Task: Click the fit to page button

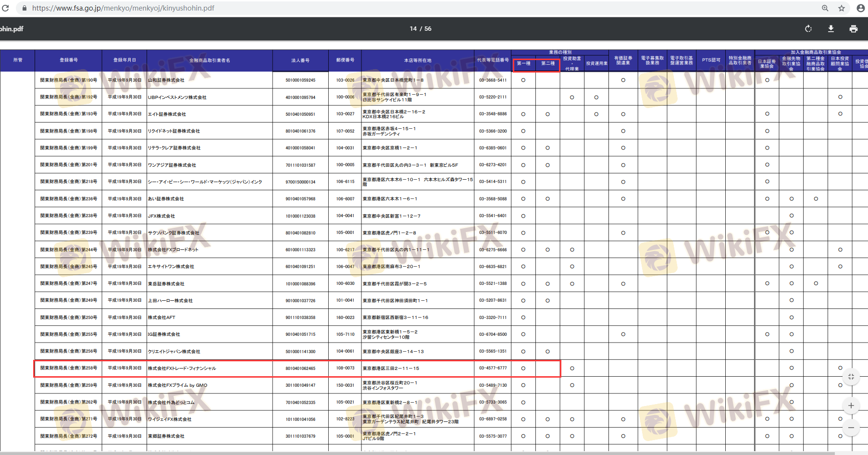Action: pos(851,377)
